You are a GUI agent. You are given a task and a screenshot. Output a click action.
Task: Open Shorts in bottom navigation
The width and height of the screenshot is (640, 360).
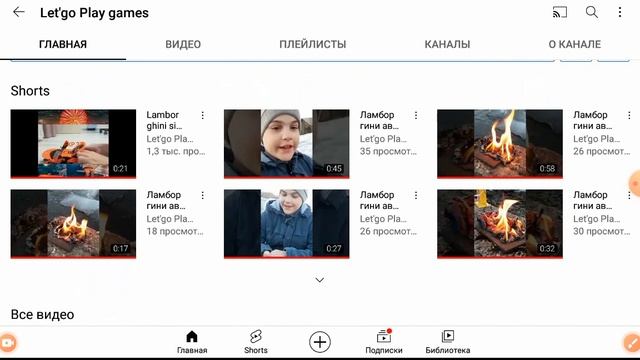(256, 342)
